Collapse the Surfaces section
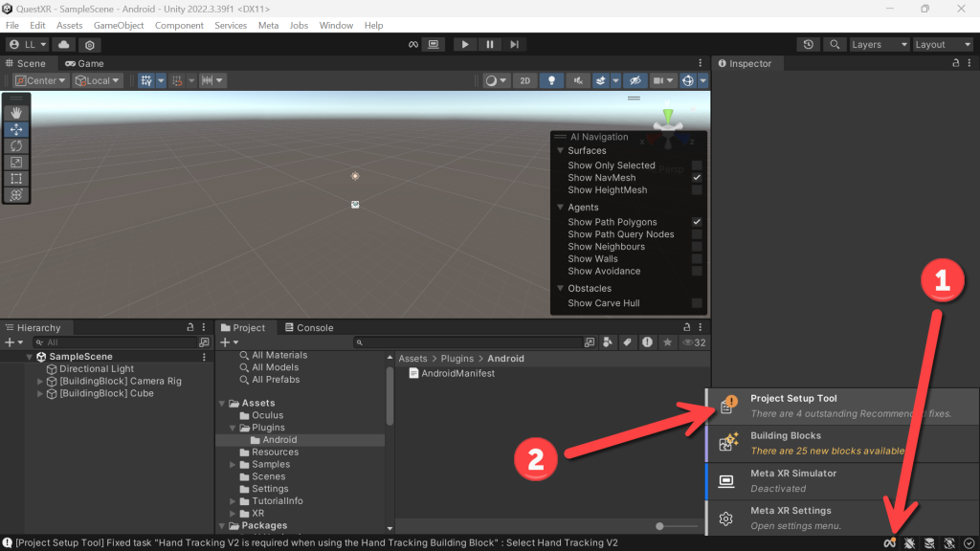This screenshot has width=980, height=551. coord(560,150)
